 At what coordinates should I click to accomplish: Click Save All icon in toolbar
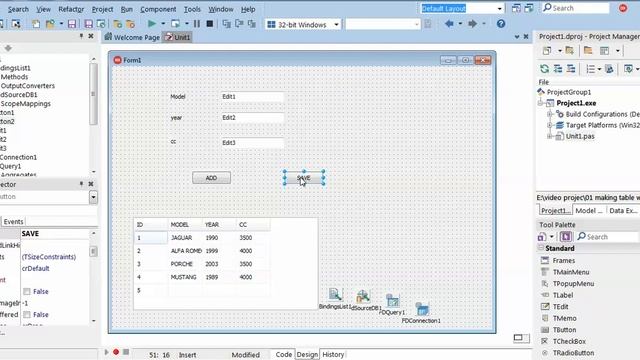click(88, 24)
